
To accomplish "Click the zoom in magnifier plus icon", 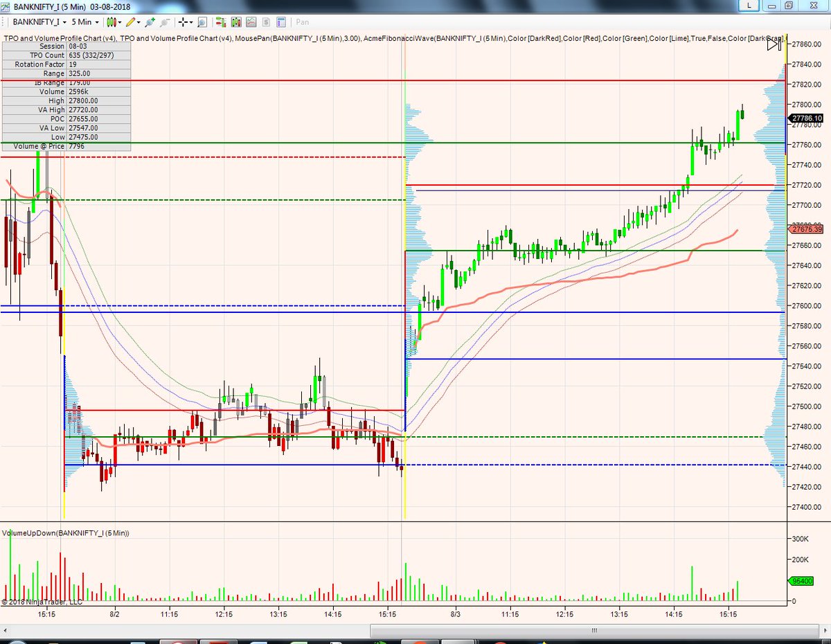I will pos(150,22).
